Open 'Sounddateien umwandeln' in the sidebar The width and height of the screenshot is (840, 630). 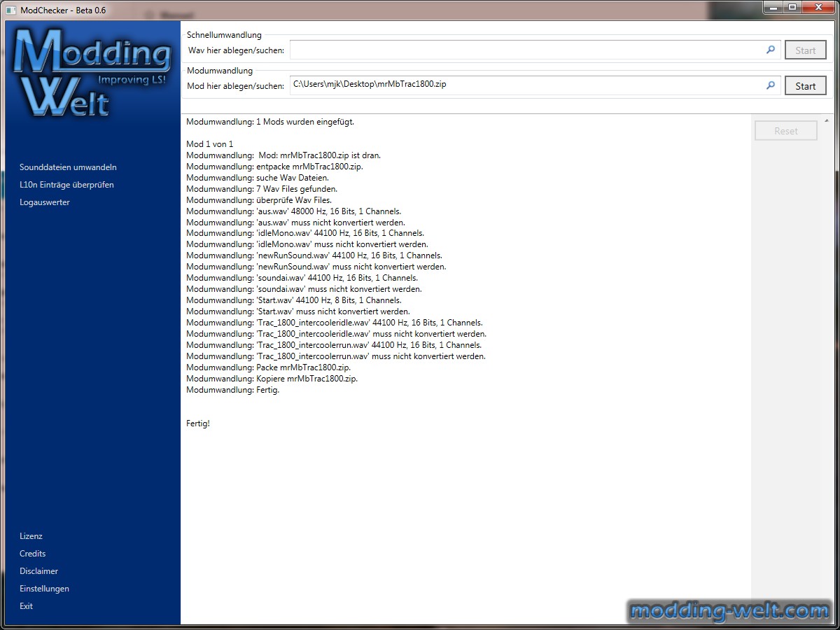pos(68,167)
